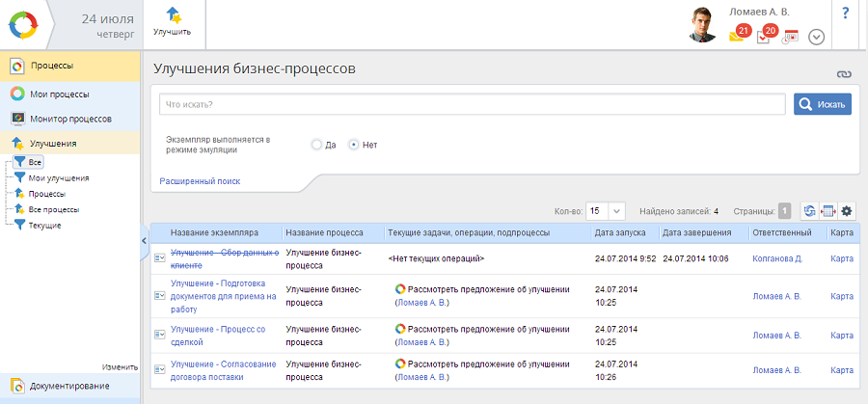Click the blue question mark help icon

click(x=846, y=13)
